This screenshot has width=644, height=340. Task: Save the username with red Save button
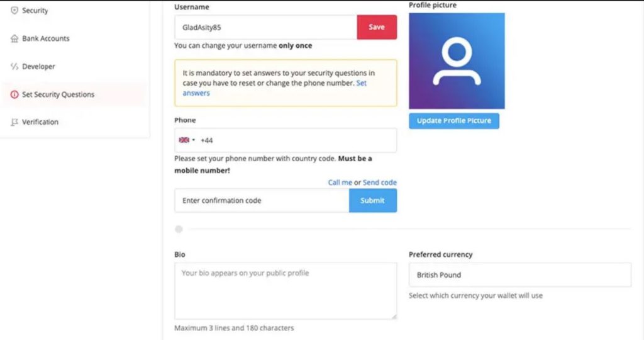377,28
